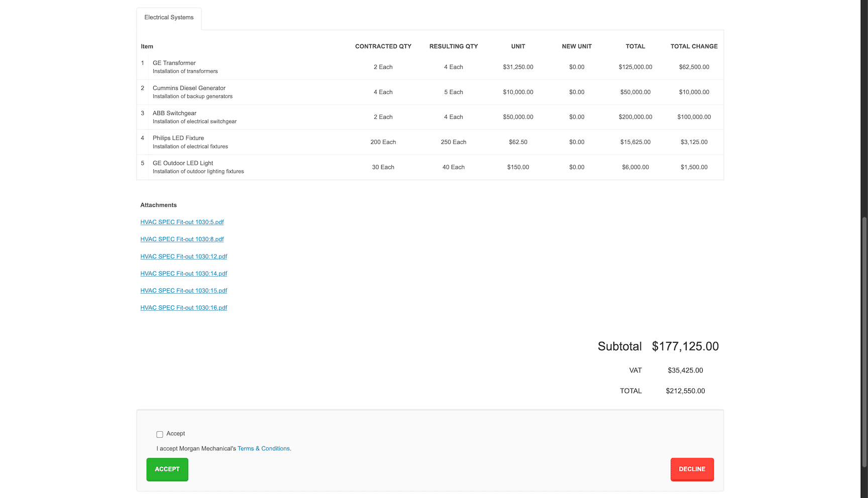This screenshot has height=498, width=868.
Task: Switch to the Electrical Systems tab
Action: [x=169, y=17]
